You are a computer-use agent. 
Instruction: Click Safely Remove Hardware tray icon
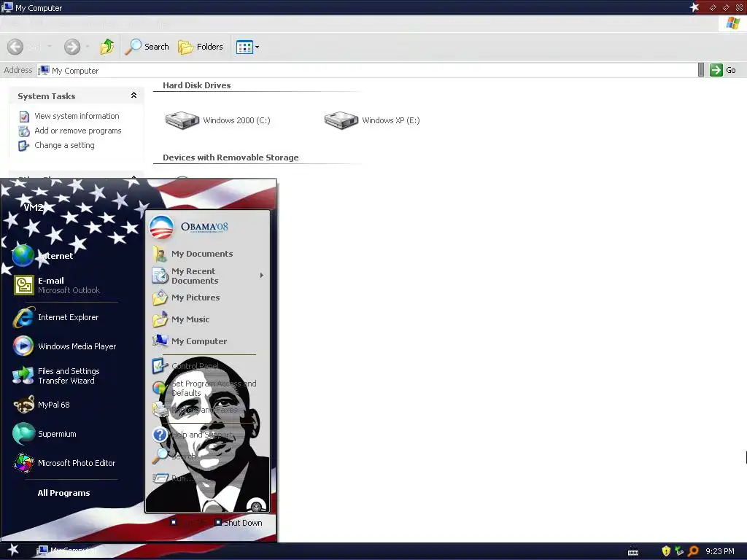coord(679,551)
